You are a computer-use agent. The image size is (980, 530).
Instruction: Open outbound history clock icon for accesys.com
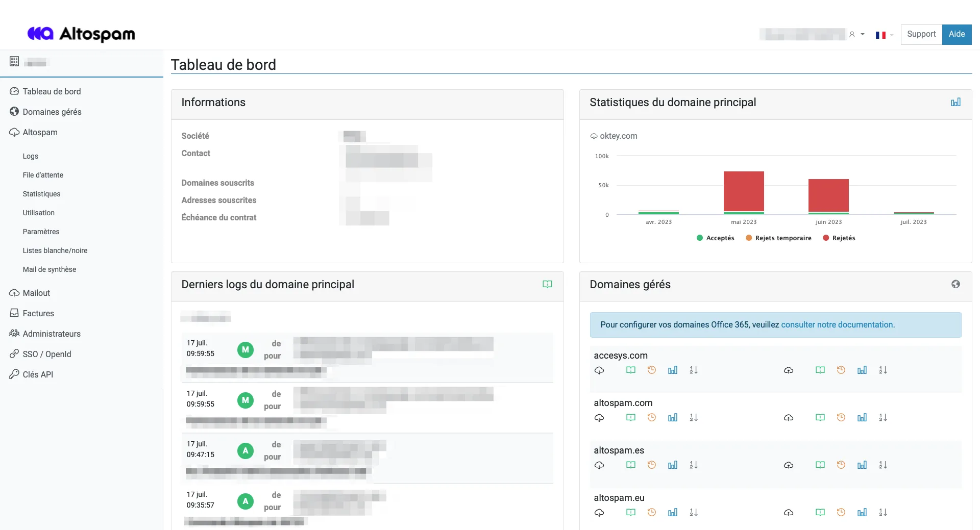coord(841,370)
